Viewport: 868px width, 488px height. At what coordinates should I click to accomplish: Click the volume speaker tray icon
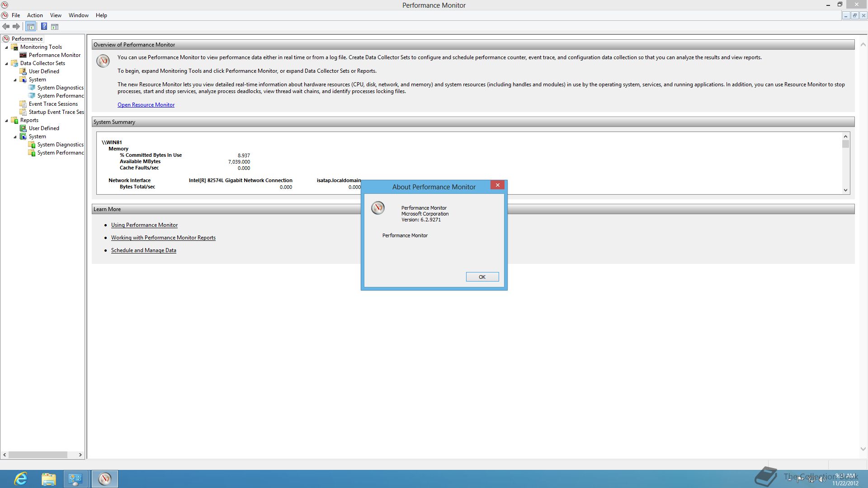tap(822, 479)
